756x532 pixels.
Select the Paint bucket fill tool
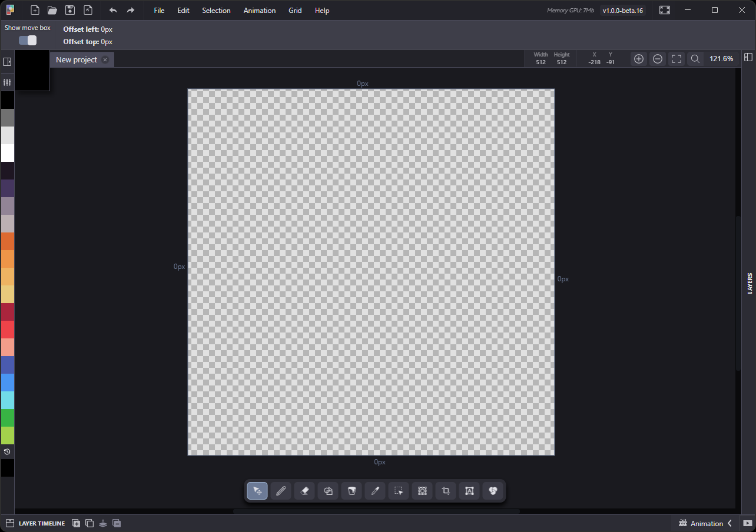coord(352,491)
